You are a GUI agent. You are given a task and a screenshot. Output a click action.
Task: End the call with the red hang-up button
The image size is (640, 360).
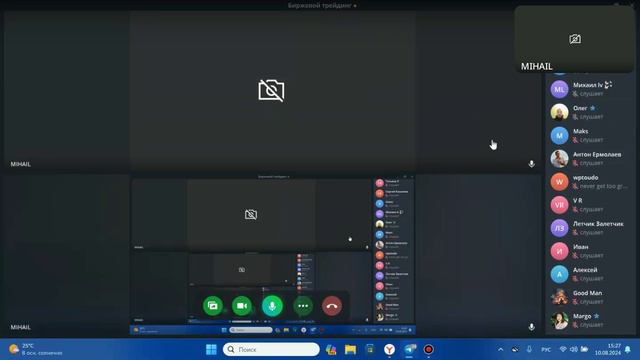click(x=332, y=306)
